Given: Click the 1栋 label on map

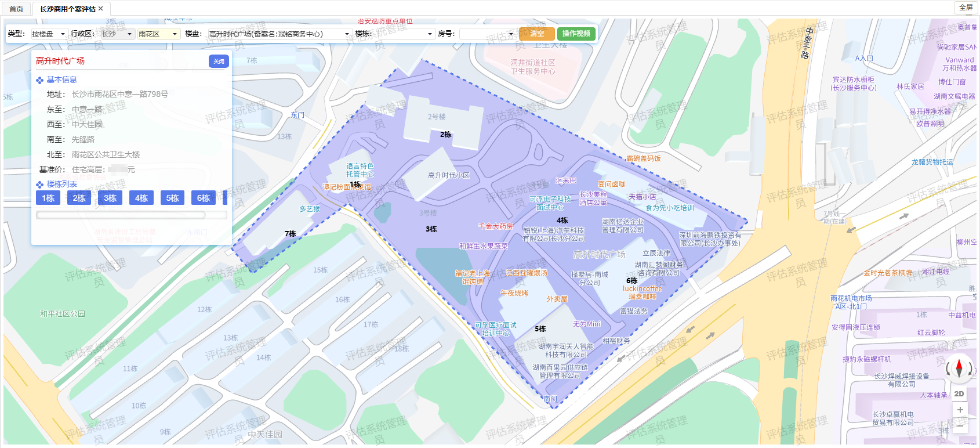Looking at the screenshot, I should point(355,185).
